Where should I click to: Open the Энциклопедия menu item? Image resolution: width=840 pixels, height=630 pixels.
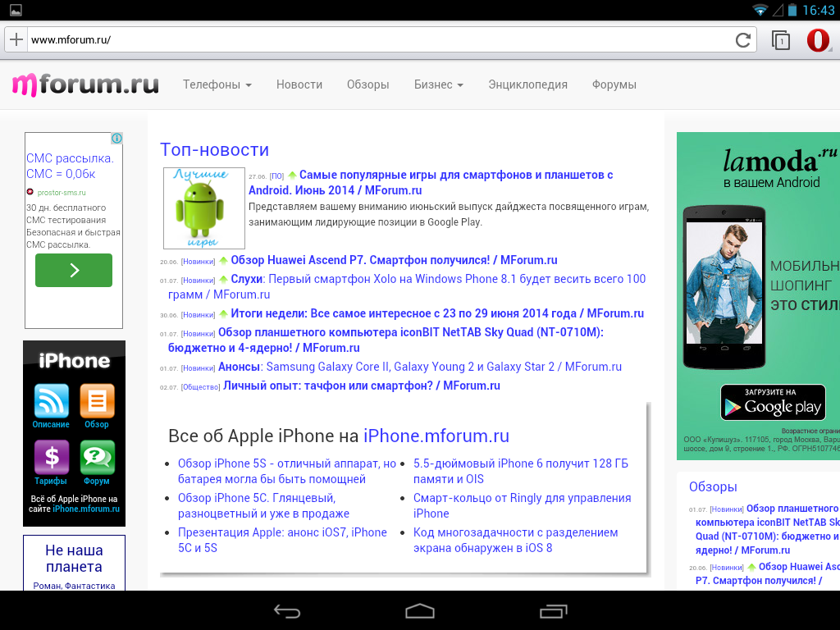point(527,84)
